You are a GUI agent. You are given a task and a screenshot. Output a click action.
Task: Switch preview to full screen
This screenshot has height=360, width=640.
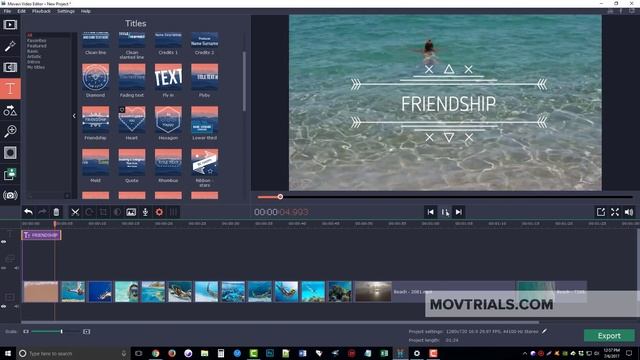(615, 212)
